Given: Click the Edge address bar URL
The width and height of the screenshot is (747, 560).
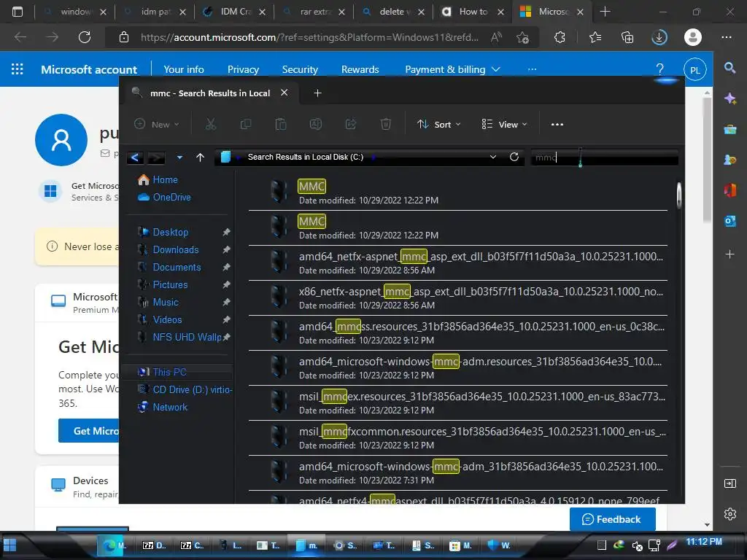Looking at the screenshot, I should point(309,37).
